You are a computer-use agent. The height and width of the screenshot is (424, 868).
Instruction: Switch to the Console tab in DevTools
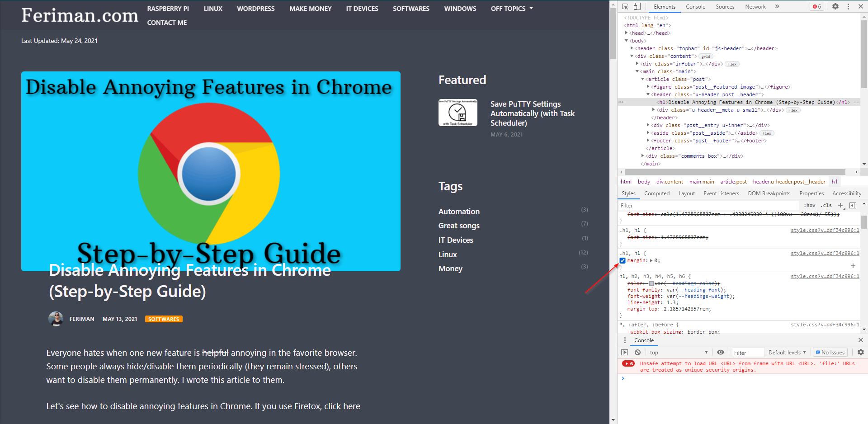[x=695, y=7]
